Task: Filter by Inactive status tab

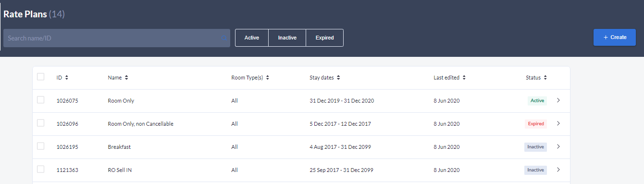Action: click(x=287, y=38)
